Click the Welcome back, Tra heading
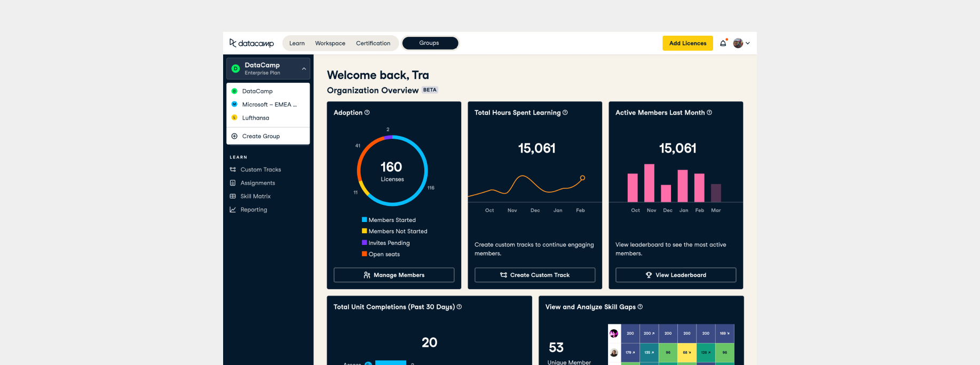The height and width of the screenshot is (365, 980). (x=378, y=75)
